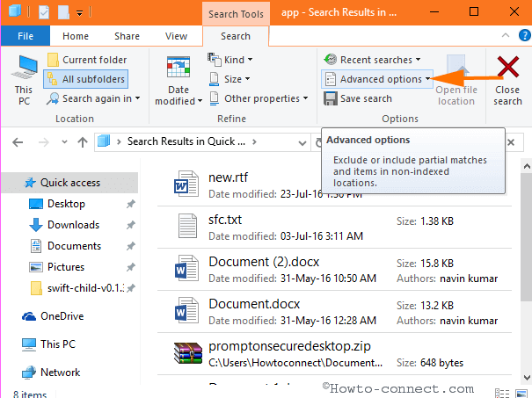Click the pin icon next to Downloads
Viewport: 532px width, 398px height.
(131, 225)
